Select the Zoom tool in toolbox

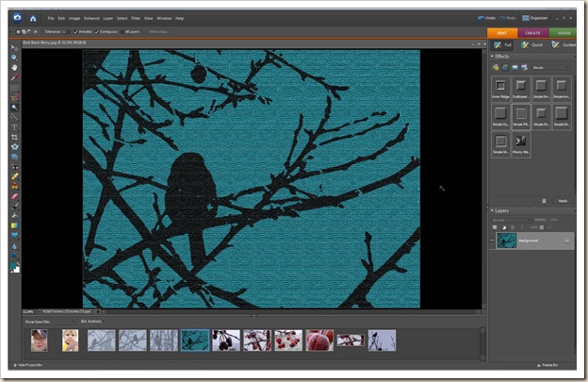tap(15, 57)
